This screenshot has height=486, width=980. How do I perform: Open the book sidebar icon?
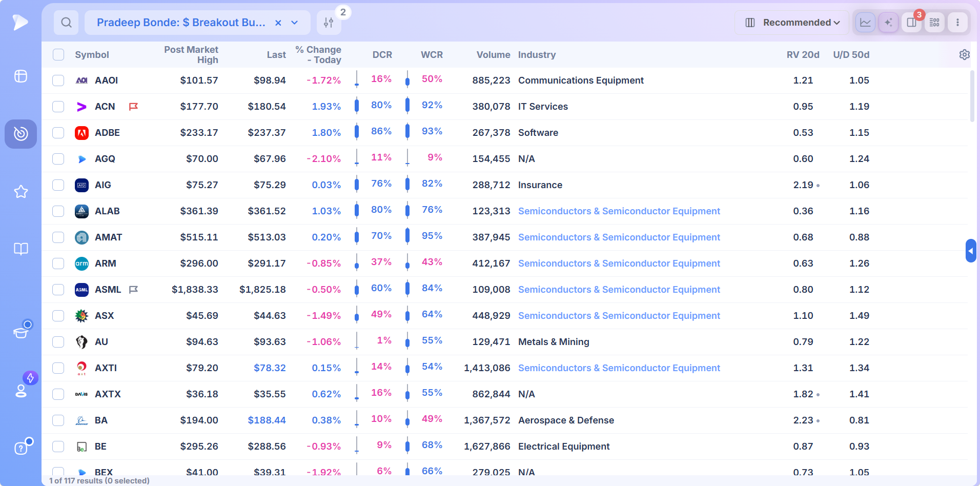[21, 249]
